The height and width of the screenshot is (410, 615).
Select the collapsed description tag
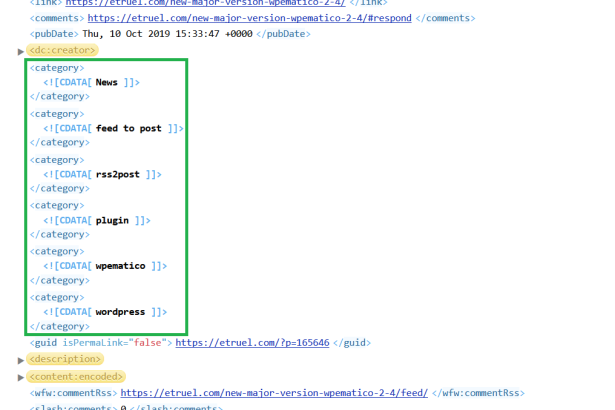(65, 359)
